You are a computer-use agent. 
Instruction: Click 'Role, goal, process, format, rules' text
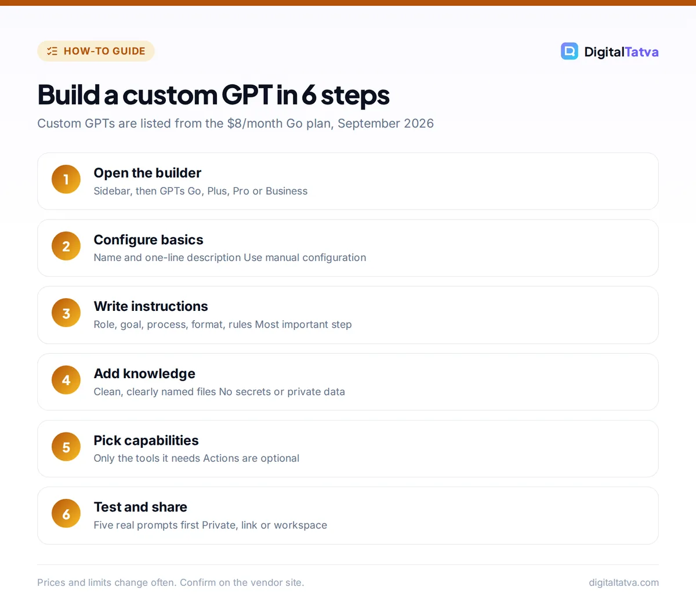[x=173, y=324]
